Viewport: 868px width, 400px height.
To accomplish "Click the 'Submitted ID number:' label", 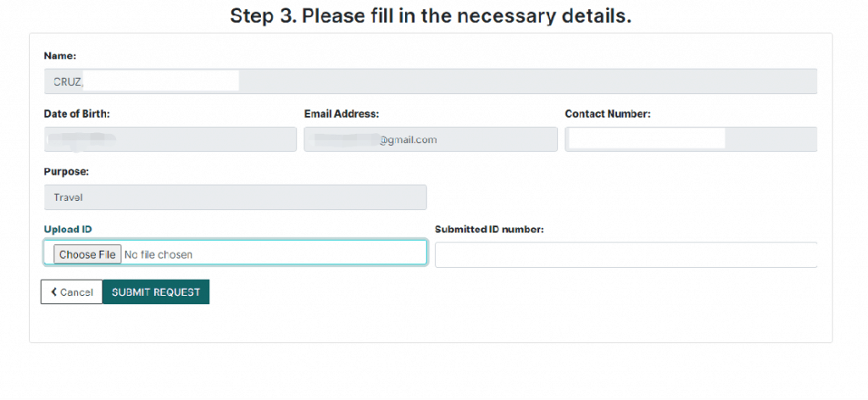I will 489,229.
